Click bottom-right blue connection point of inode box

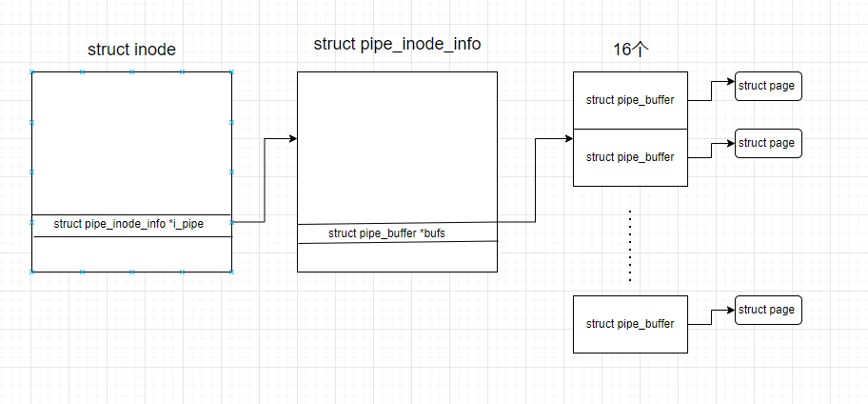pyautogui.click(x=232, y=272)
